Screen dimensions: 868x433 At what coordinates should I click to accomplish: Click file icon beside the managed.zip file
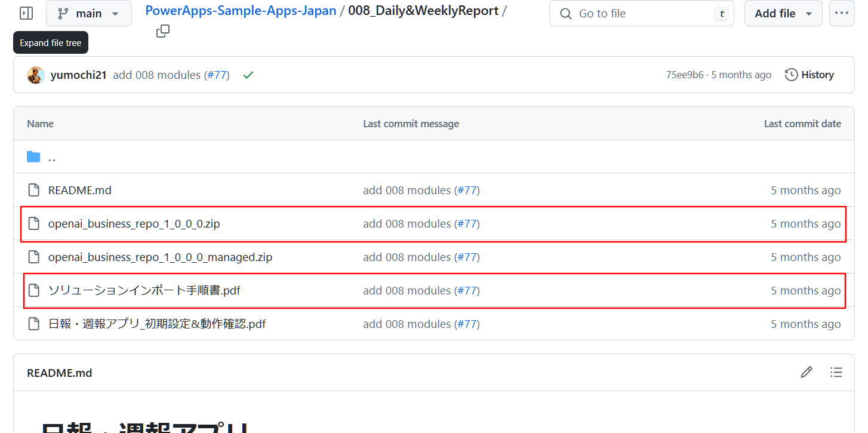34,257
